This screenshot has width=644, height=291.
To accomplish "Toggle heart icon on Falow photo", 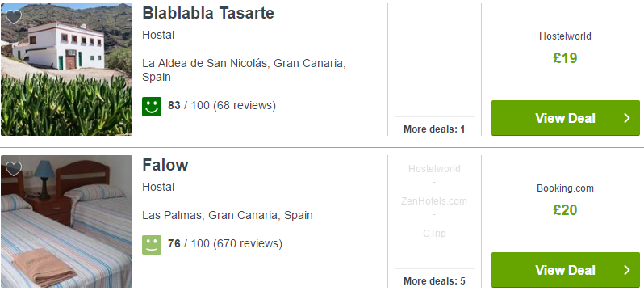I will [x=14, y=169].
